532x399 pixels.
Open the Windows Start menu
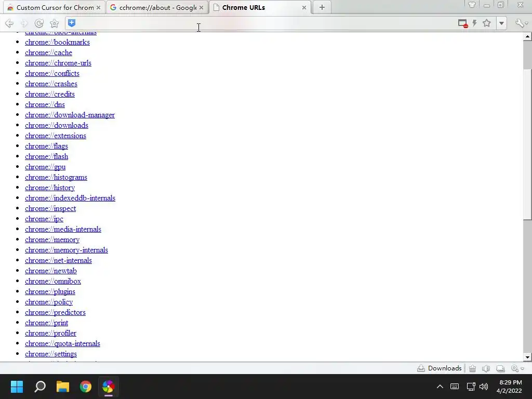pos(17,387)
